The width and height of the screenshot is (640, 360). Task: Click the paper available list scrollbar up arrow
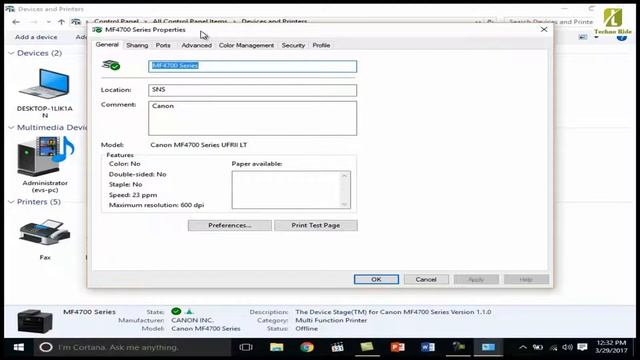tap(344, 176)
